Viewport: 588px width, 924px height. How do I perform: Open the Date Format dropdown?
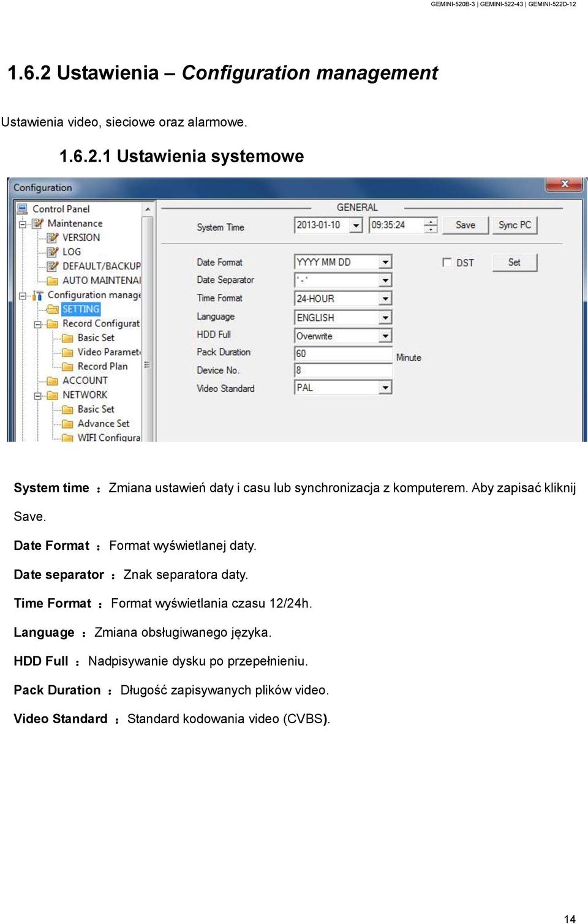(385, 262)
